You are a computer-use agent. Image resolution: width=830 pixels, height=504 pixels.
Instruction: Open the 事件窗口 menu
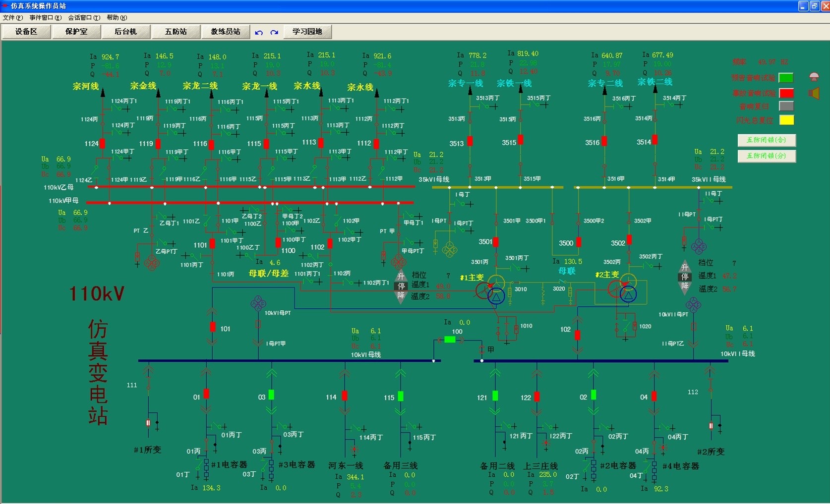45,18
